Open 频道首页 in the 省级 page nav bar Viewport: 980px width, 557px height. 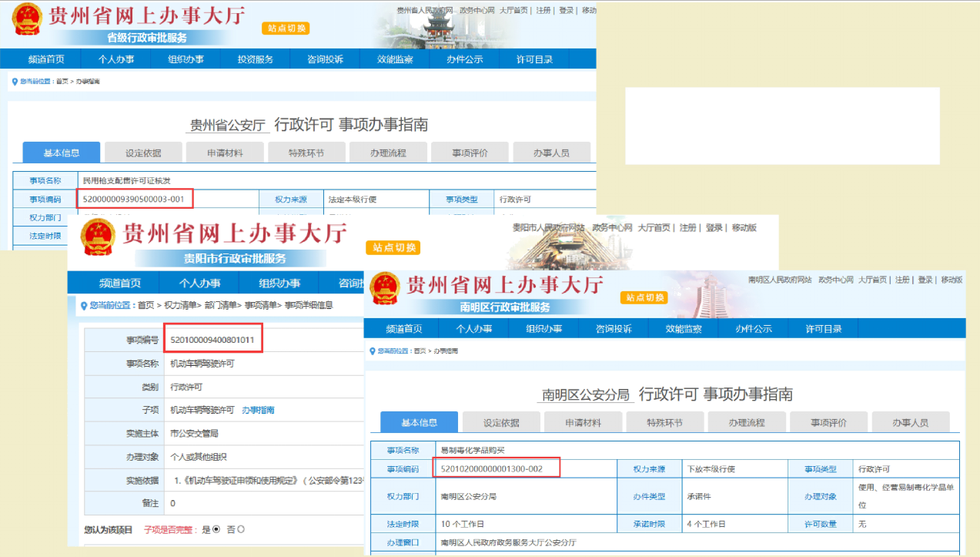(46, 59)
